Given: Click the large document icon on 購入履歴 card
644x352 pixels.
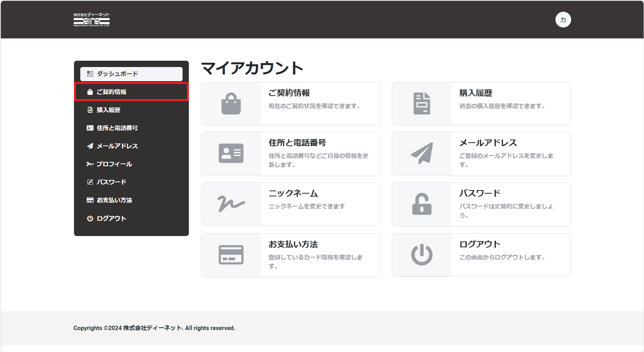Looking at the screenshot, I should (x=422, y=103).
